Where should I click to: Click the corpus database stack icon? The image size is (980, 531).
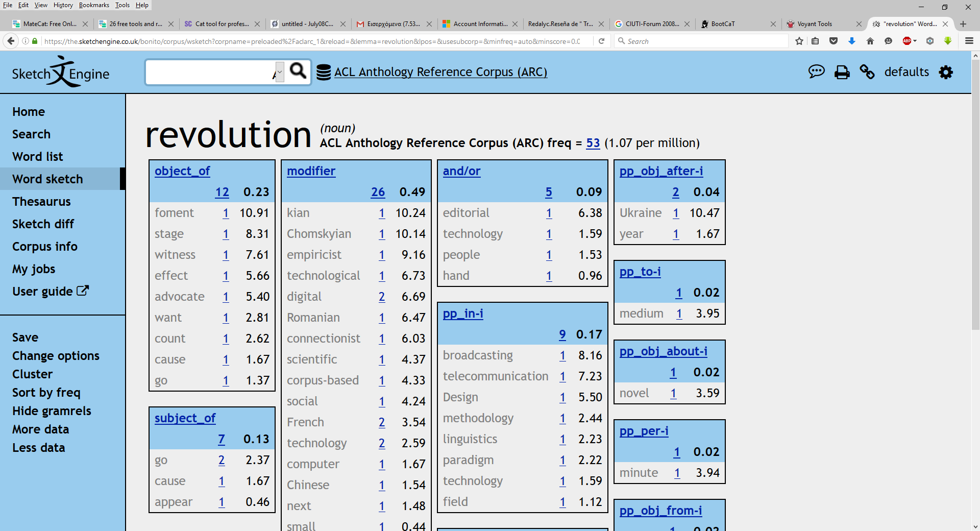coord(324,73)
